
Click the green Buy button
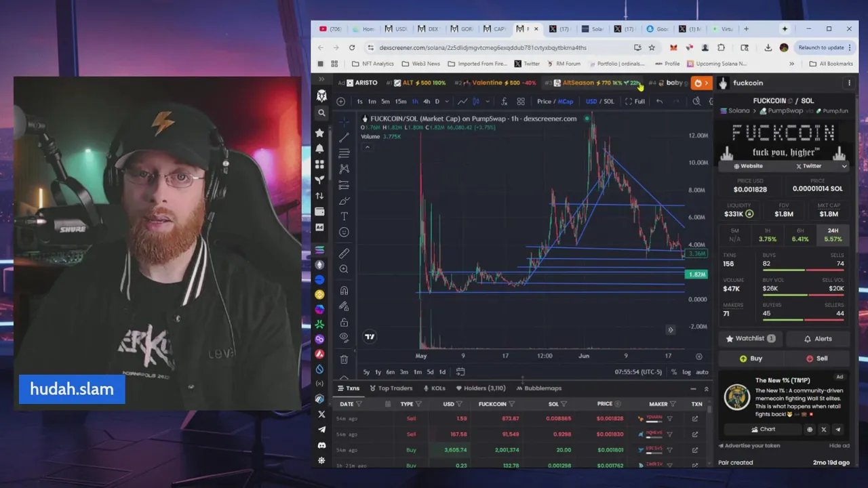(751, 359)
